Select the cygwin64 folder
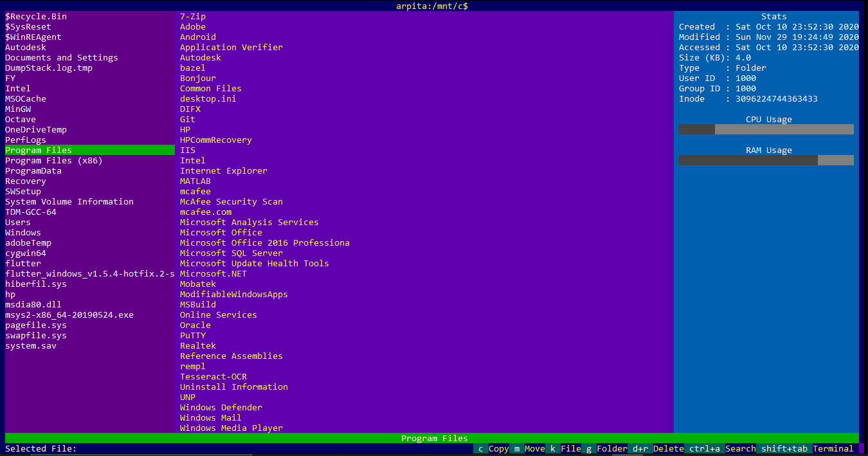The image size is (868, 456). [26, 253]
